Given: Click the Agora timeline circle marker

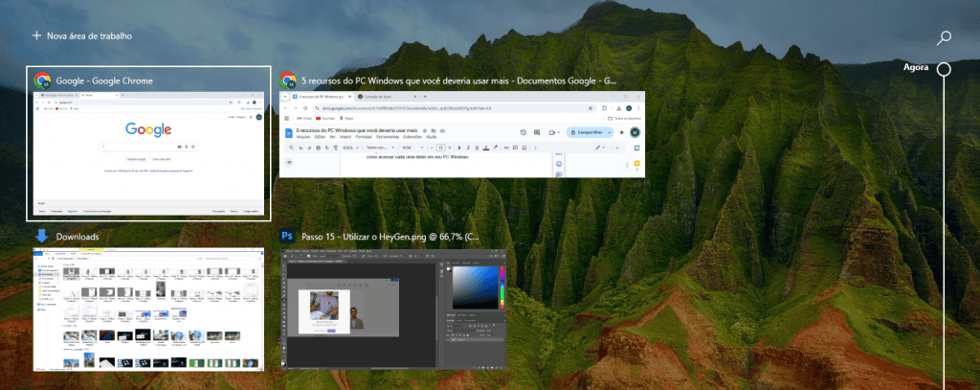Looking at the screenshot, I should click(x=944, y=69).
